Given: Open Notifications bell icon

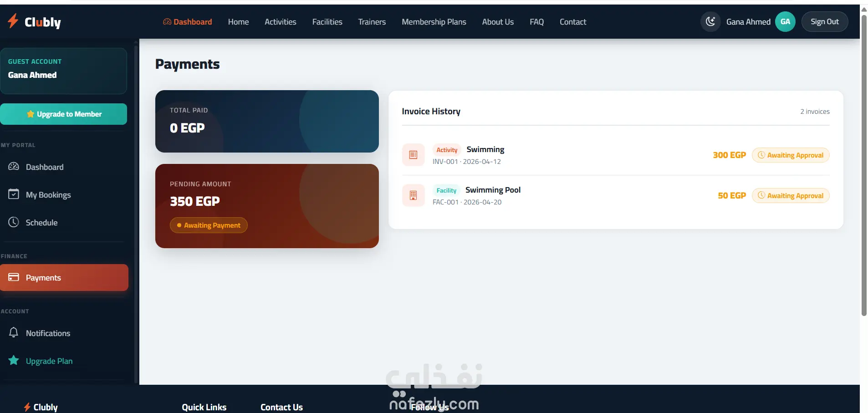Looking at the screenshot, I should click(x=14, y=333).
